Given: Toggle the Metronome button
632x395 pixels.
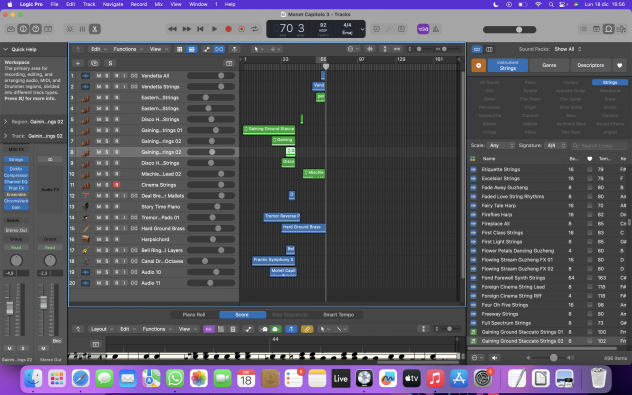Looking at the screenshot, I should [436, 29].
